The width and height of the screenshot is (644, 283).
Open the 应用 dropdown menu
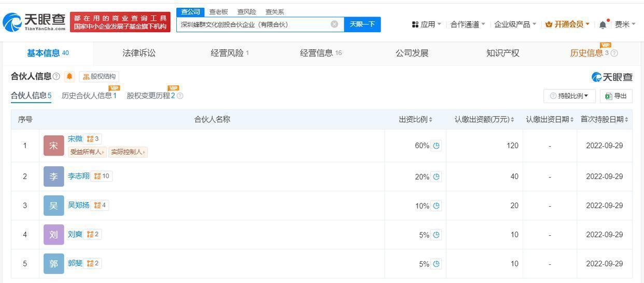(x=427, y=24)
